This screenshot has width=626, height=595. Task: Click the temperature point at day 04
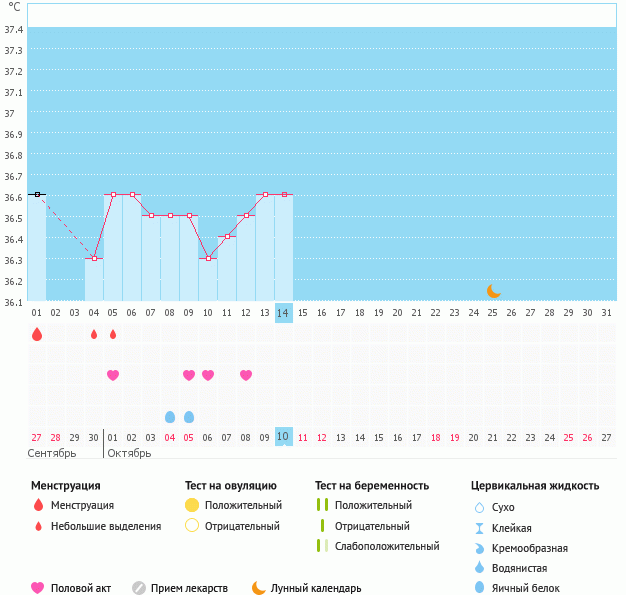pyautogui.click(x=94, y=258)
